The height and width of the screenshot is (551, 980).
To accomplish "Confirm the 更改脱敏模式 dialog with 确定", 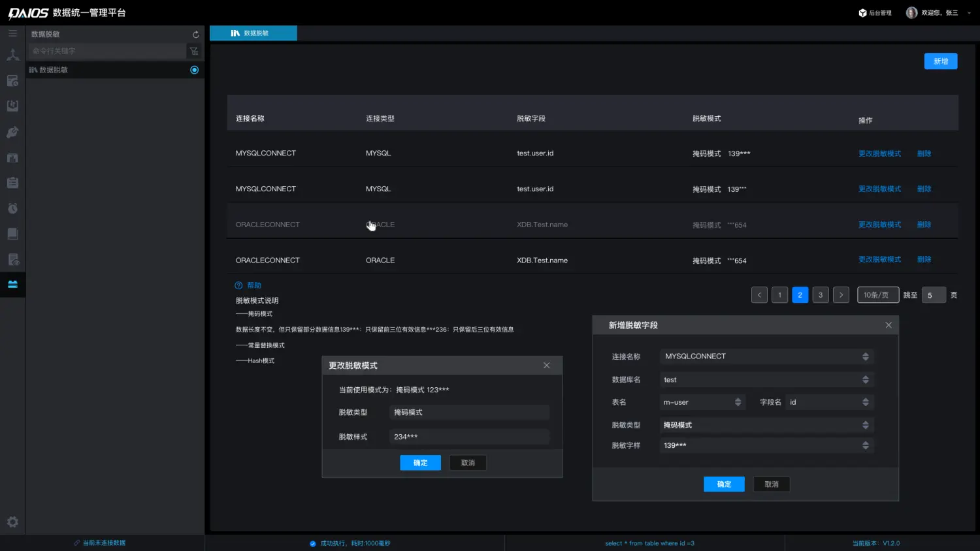I will (x=420, y=463).
